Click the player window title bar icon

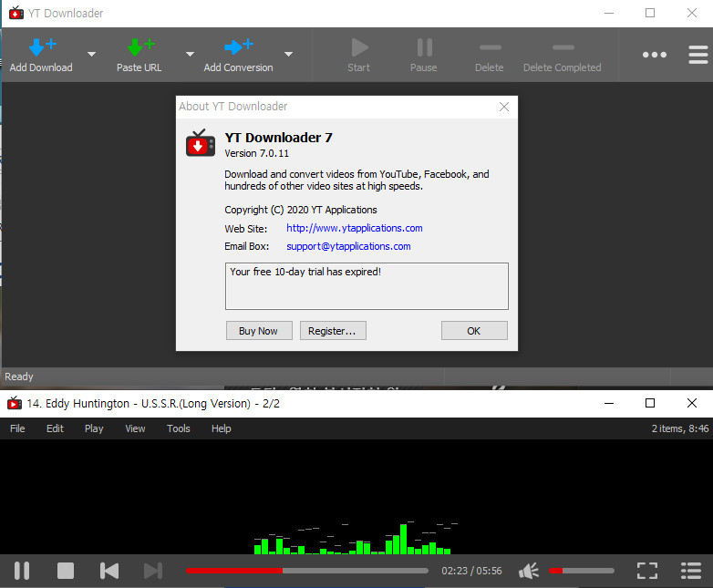tap(15, 403)
